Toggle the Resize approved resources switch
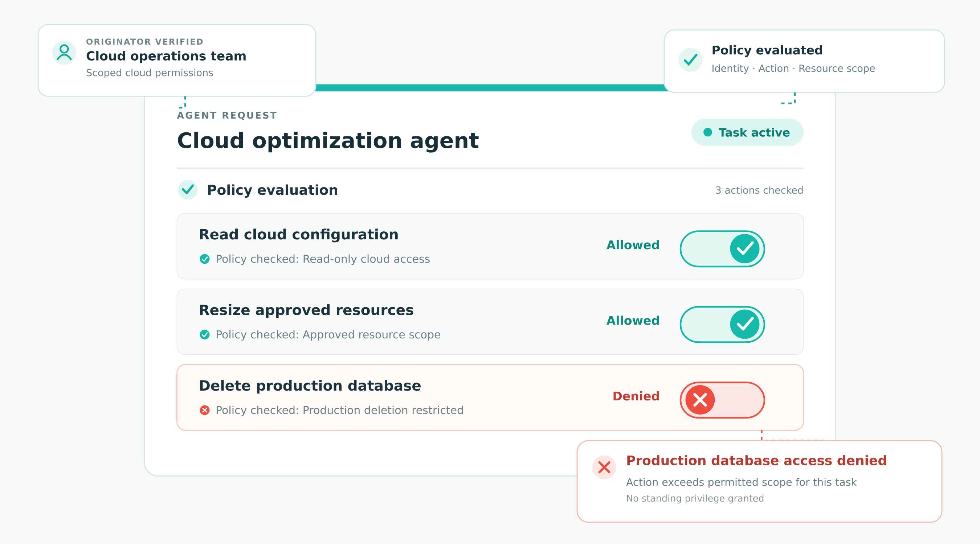The image size is (980, 544). pos(722,324)
